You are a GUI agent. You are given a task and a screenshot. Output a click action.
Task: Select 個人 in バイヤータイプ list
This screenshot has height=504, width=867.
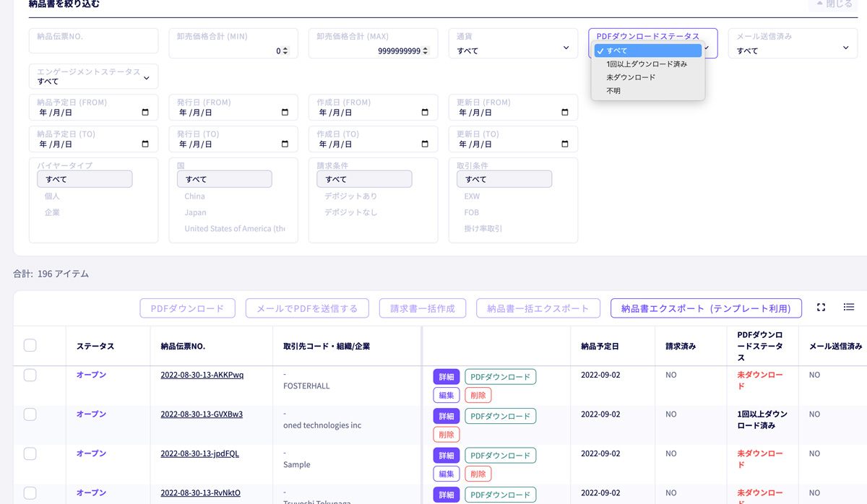coord(85,196)
